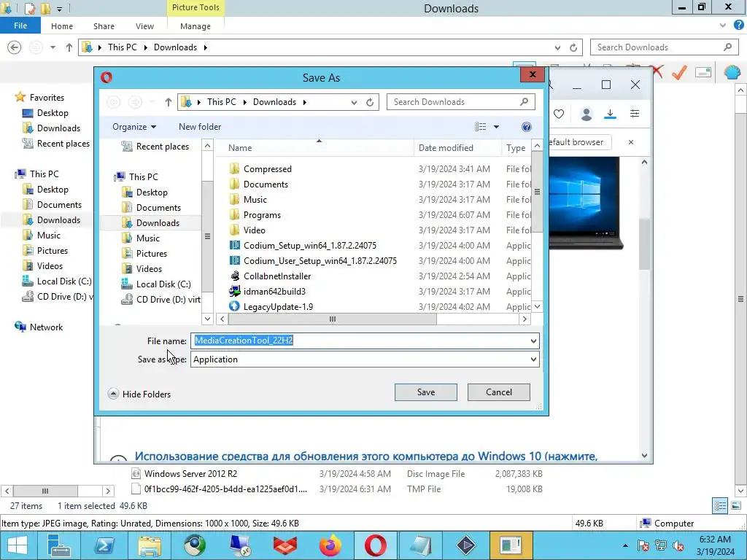
Task: Switch Explorer to details view icon
Action: [720, 505]
